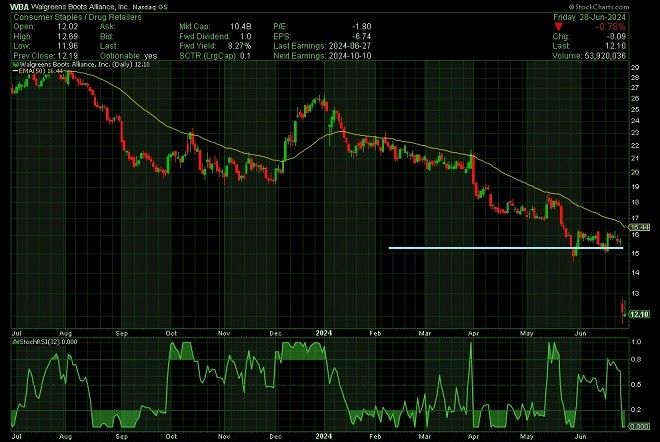Click the date Friday 28-Jun-2024
Screen dimensions: 660x442
click(x=589, y=17)
